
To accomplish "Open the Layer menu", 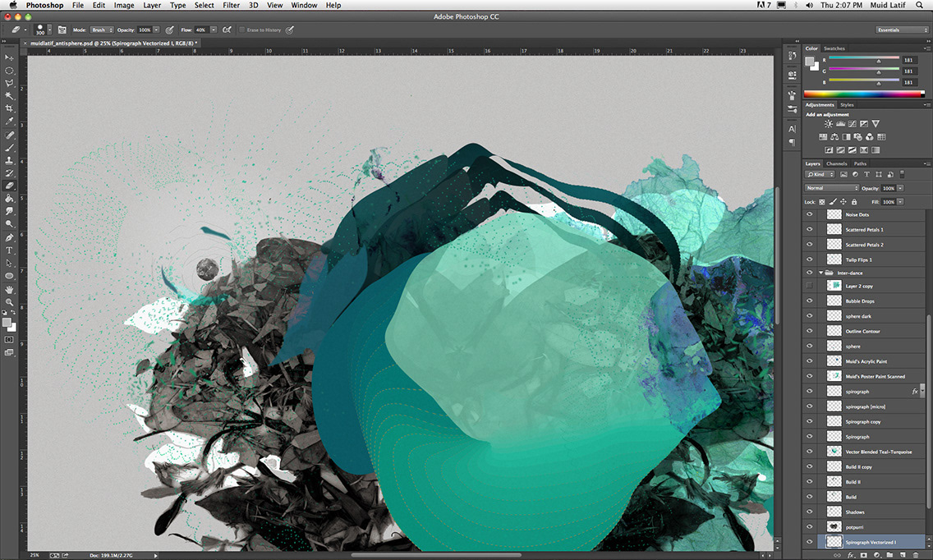I will click(x=152, y=5).
